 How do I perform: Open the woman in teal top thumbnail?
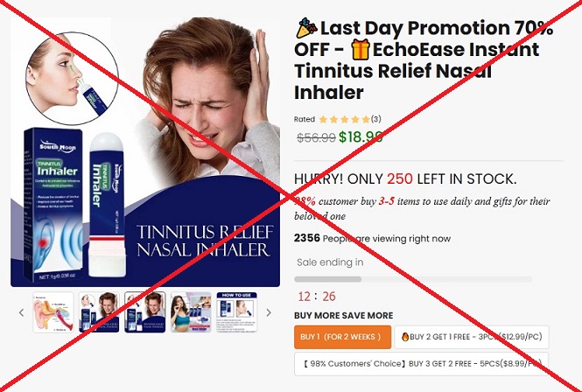191,312
